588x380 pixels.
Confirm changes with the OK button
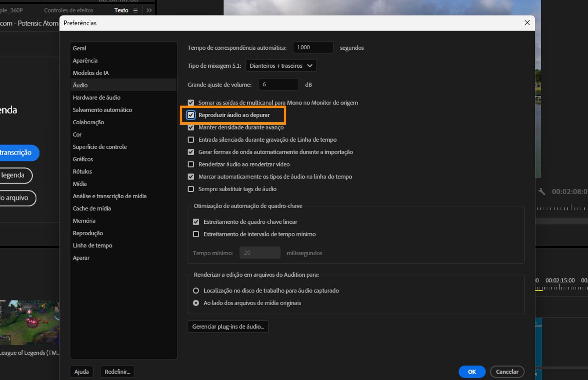pyautogui.click(x=472, y=372)
